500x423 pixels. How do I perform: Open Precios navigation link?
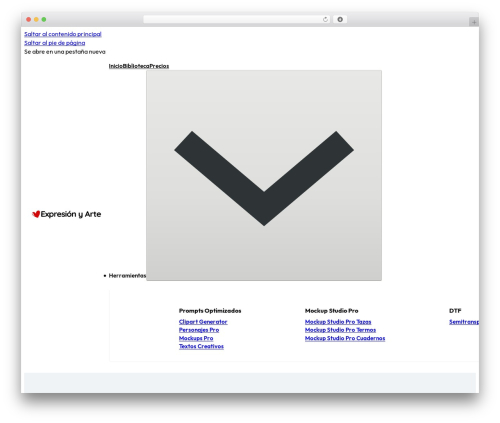point(159,66)
